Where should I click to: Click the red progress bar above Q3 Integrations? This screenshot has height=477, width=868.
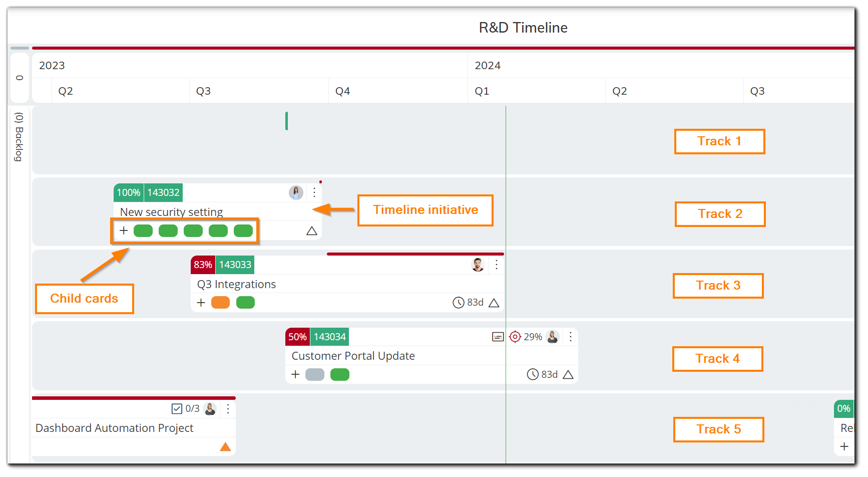[x=414, y=254]
